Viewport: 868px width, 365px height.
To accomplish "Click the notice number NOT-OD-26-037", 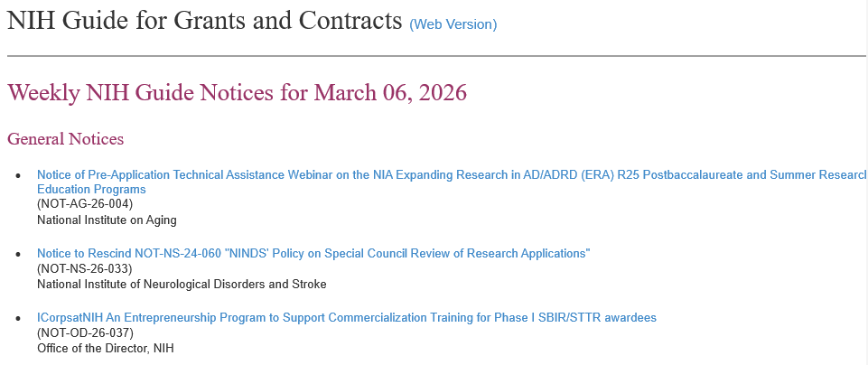I will (x=85, y=332).
